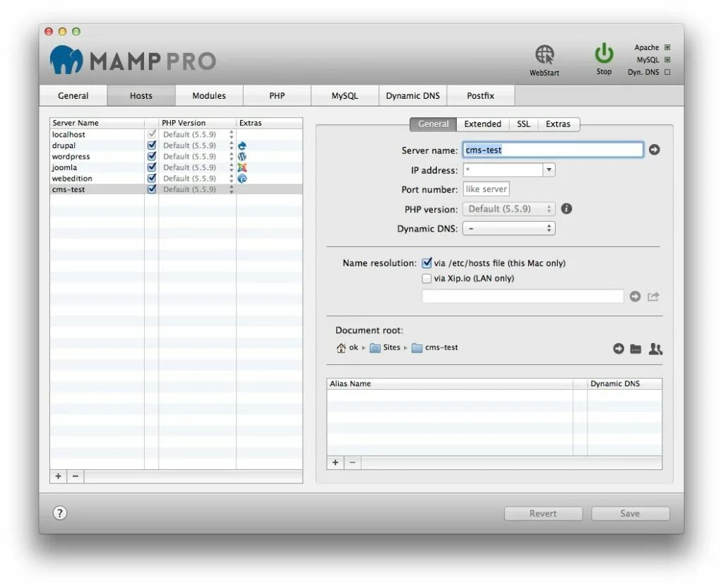723x588 pixels.
Task: Switch to MySQL tab
Action: [x=345, y=96]
